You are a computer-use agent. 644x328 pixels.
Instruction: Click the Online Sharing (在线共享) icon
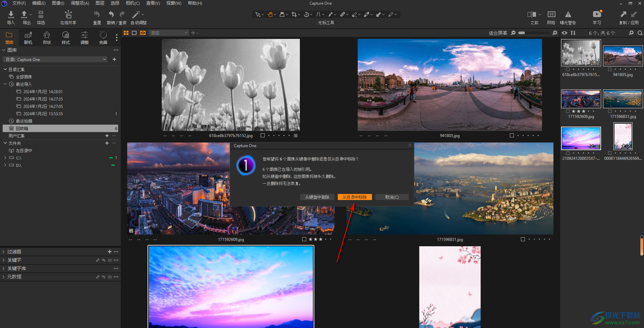pos(68,15)
